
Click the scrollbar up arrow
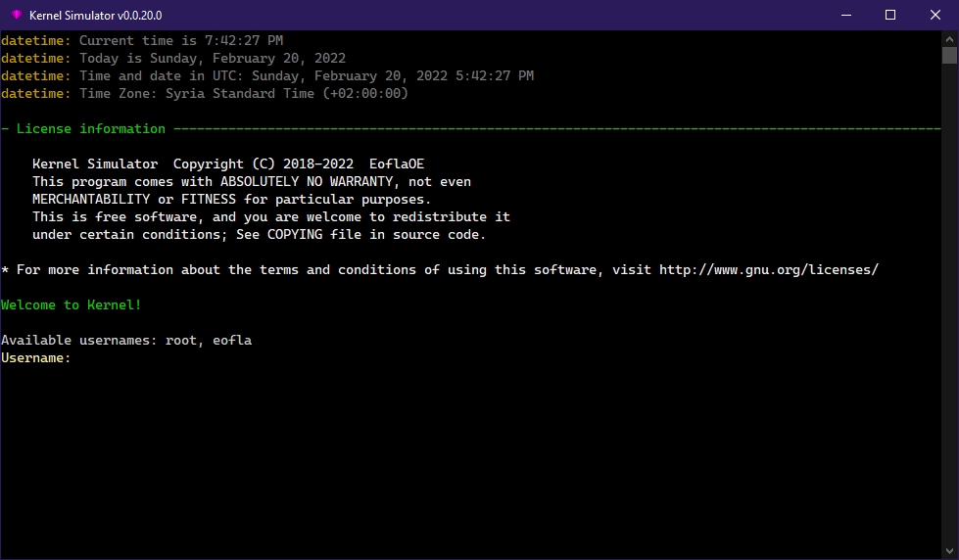point(949,37)
